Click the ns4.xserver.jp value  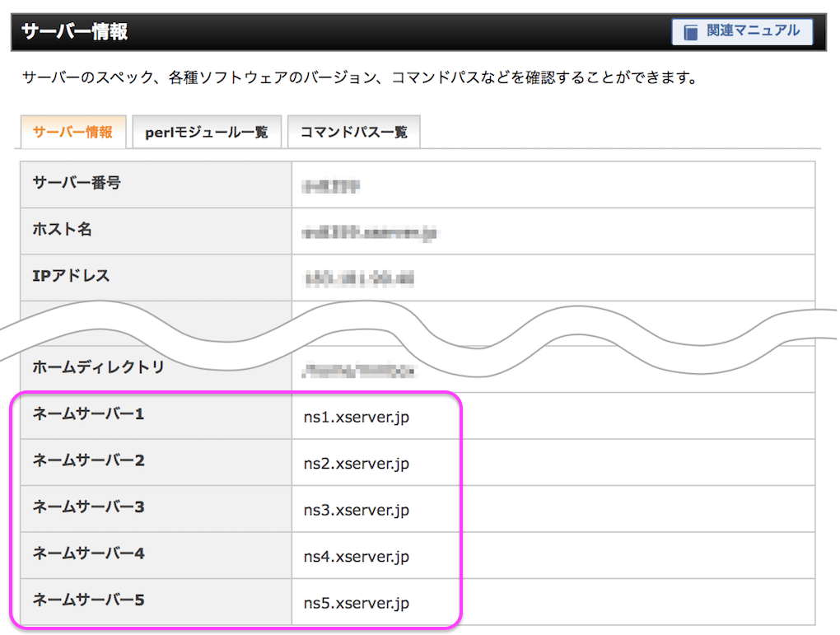(x=357, y=557)
